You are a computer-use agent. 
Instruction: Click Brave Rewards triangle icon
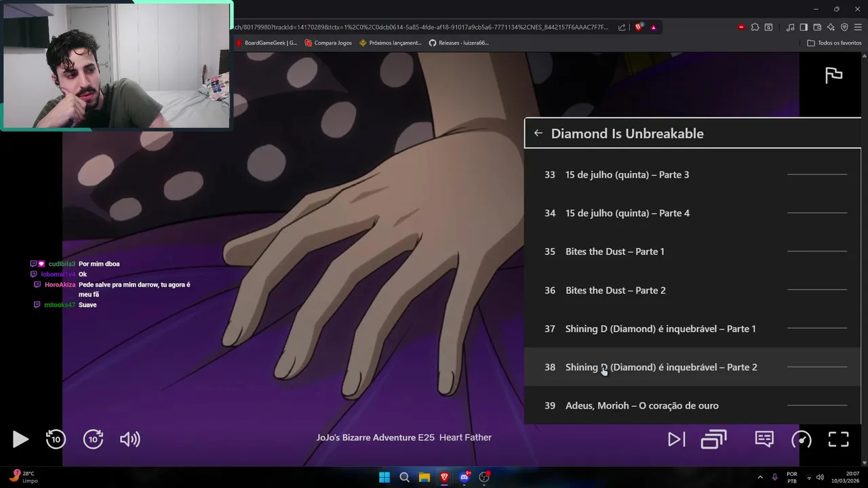coord(653,27)
